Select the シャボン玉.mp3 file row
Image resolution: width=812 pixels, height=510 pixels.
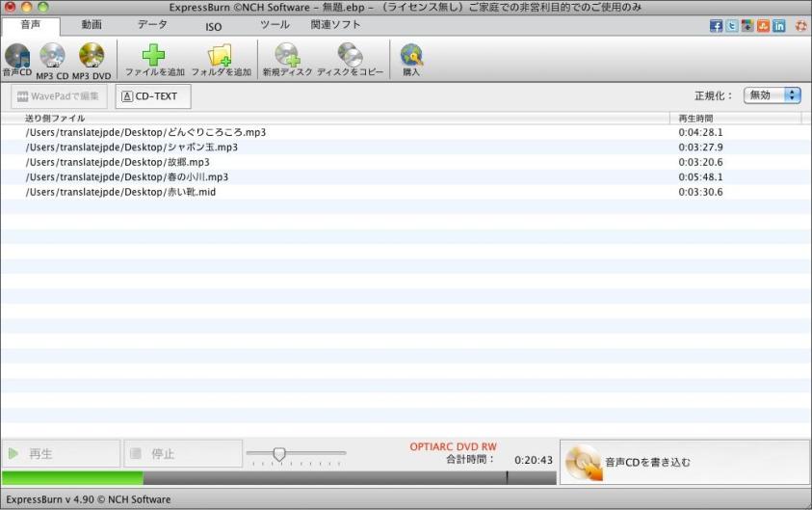(x=406, y=148)
